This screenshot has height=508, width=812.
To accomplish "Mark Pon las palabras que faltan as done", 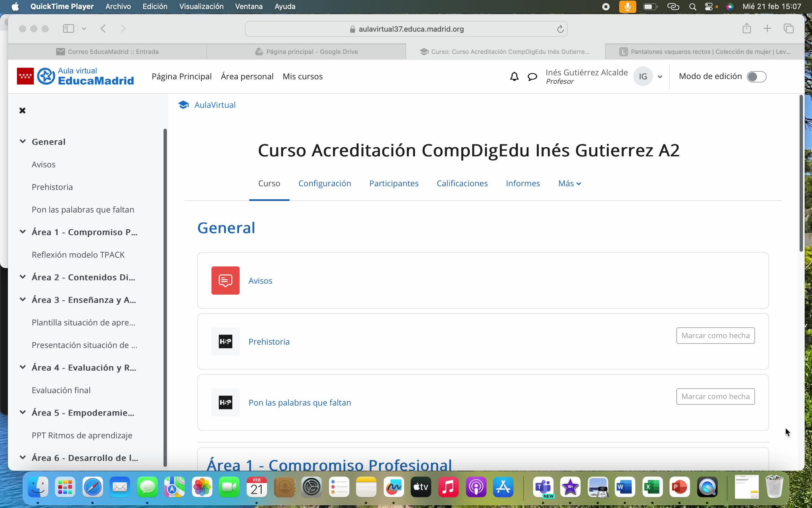I will (x=715, y=397).
